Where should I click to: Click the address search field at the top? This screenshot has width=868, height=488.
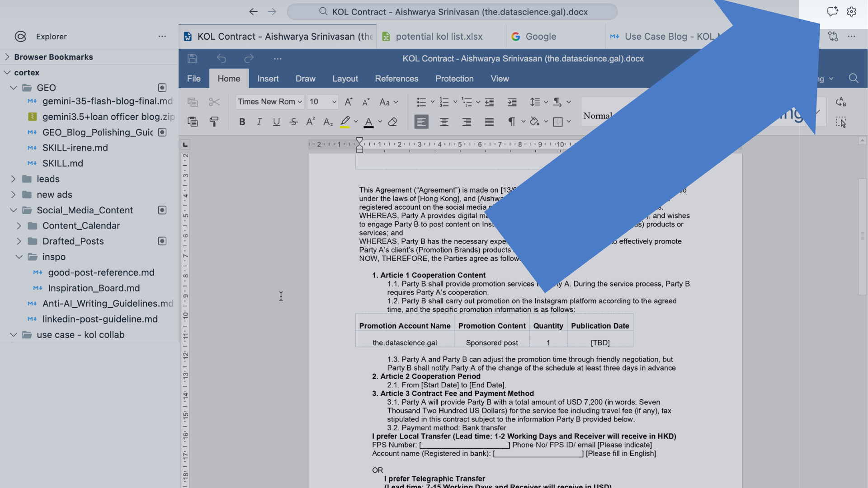pyautogui.click(x=452, y=12)
